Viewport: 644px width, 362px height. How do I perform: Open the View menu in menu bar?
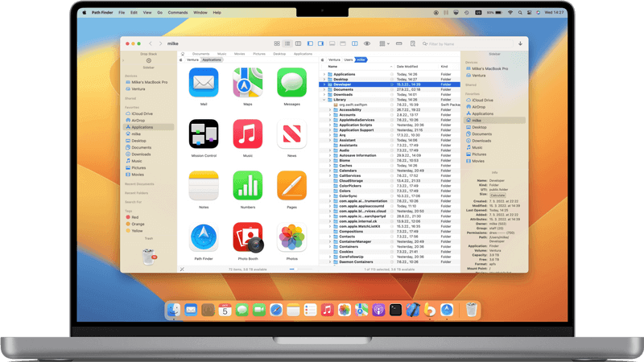tap(147, 13)
